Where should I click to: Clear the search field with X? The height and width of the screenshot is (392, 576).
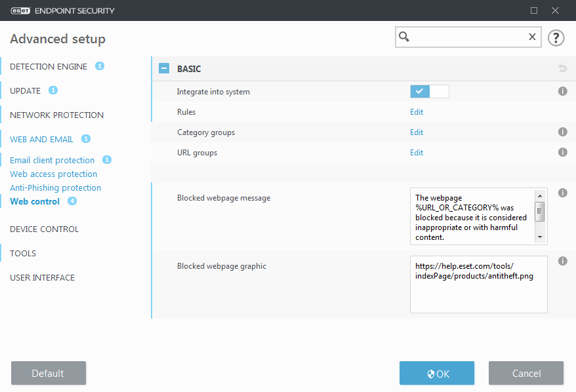pyautogui.click(x=532, y=37)
